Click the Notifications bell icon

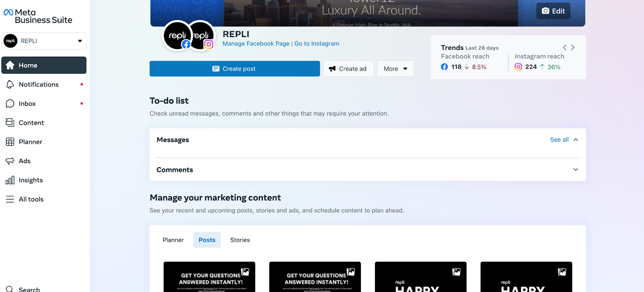point(10,84)
